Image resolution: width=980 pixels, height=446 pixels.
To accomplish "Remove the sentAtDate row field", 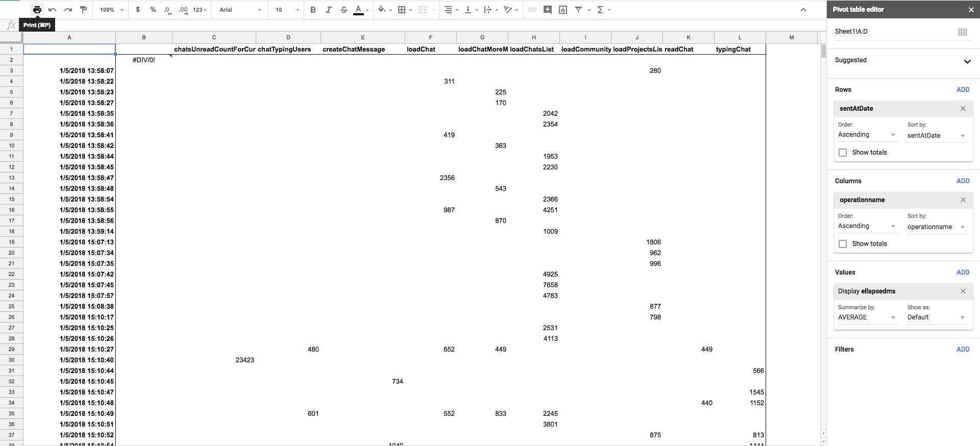I will click(963, 108).
